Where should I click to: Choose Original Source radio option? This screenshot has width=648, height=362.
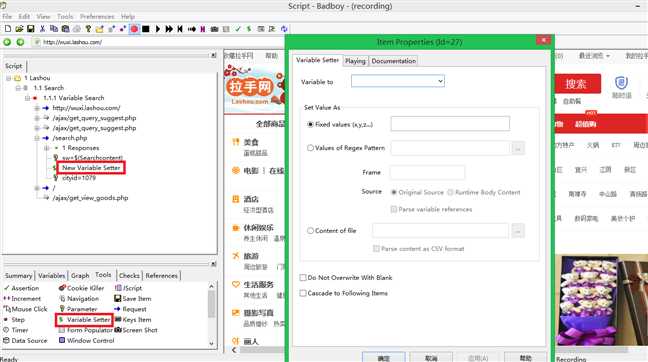click(394, 193)
